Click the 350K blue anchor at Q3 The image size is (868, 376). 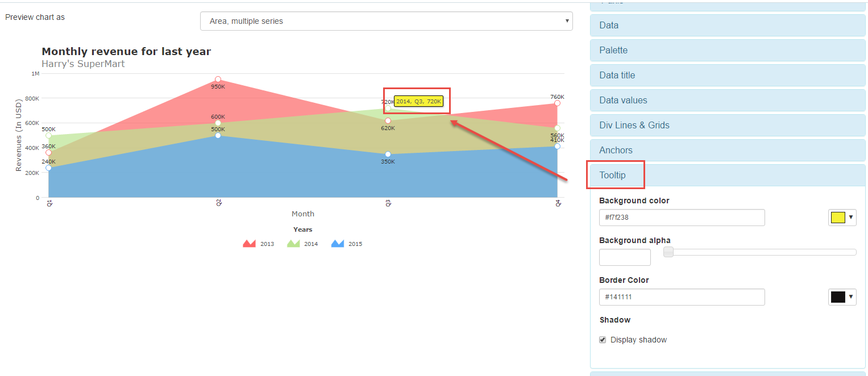388,154
